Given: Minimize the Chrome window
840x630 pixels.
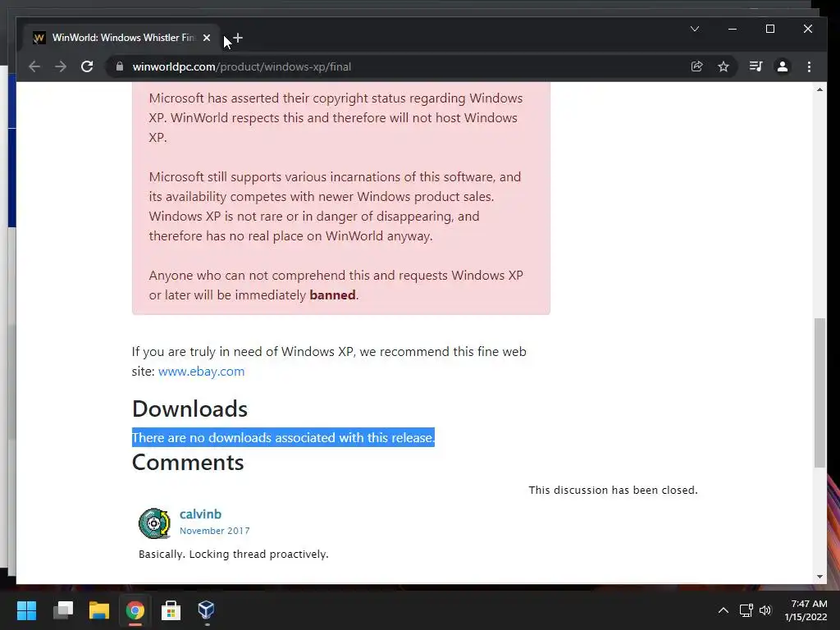Looking at the screenshot, I should (x=733, y=29).
